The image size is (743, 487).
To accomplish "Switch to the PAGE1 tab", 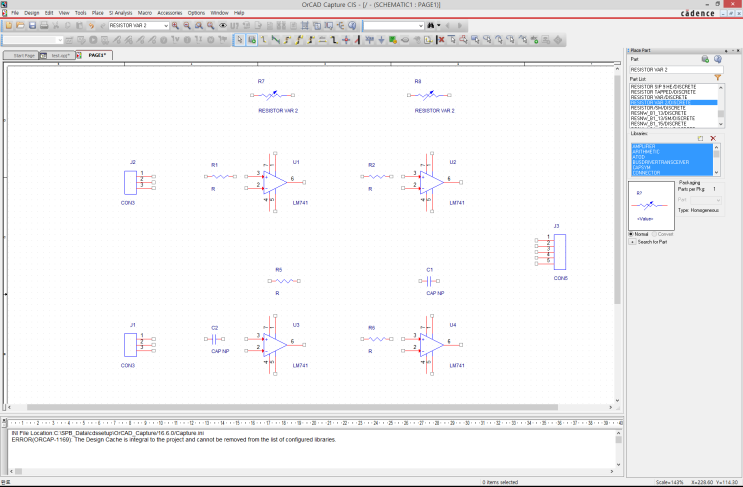I will 94,55.
